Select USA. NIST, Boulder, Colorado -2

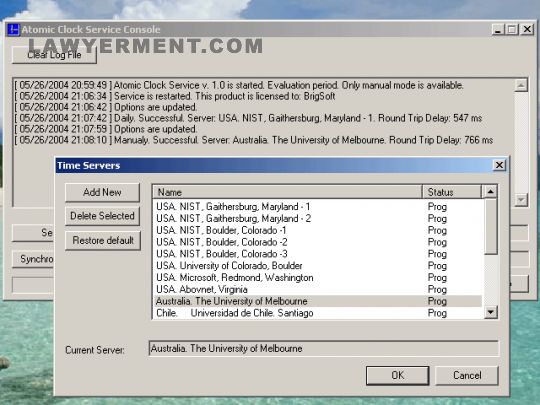tap(318, 242)
